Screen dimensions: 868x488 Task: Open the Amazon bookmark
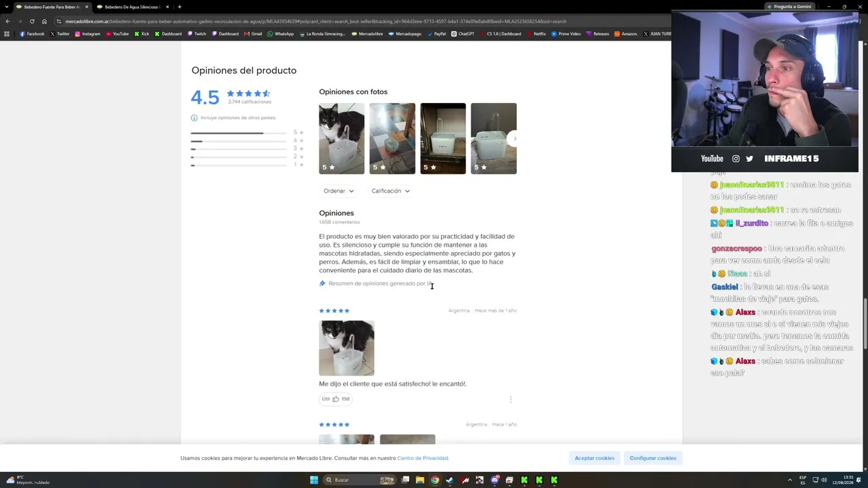pyautogui.click(x=626, y=34)
